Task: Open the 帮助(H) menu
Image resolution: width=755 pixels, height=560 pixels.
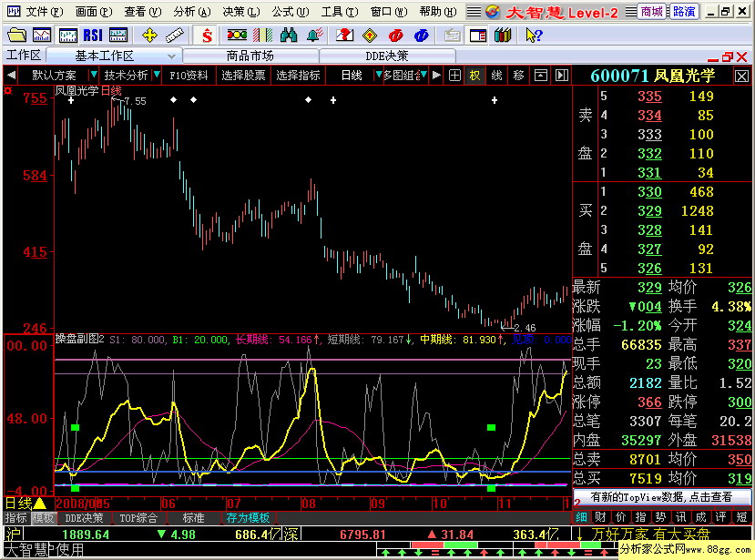Action: [x=438, y=11]
